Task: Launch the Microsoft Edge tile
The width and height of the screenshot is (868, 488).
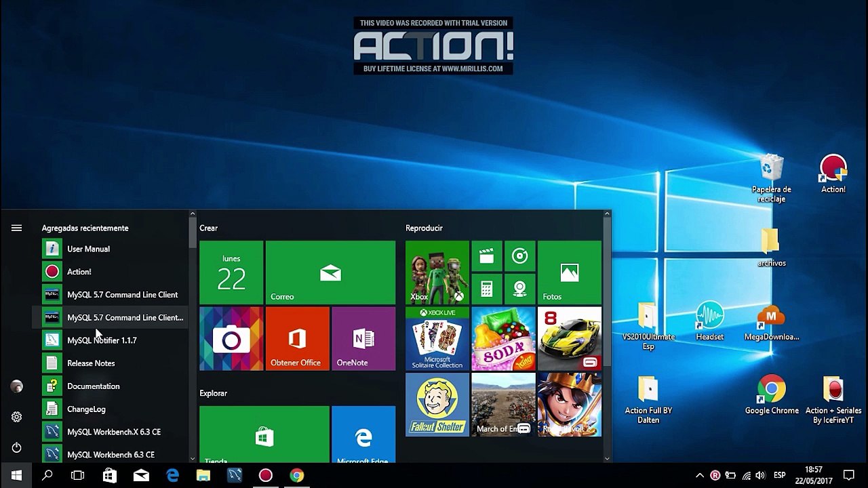Action: pos(363,434)
